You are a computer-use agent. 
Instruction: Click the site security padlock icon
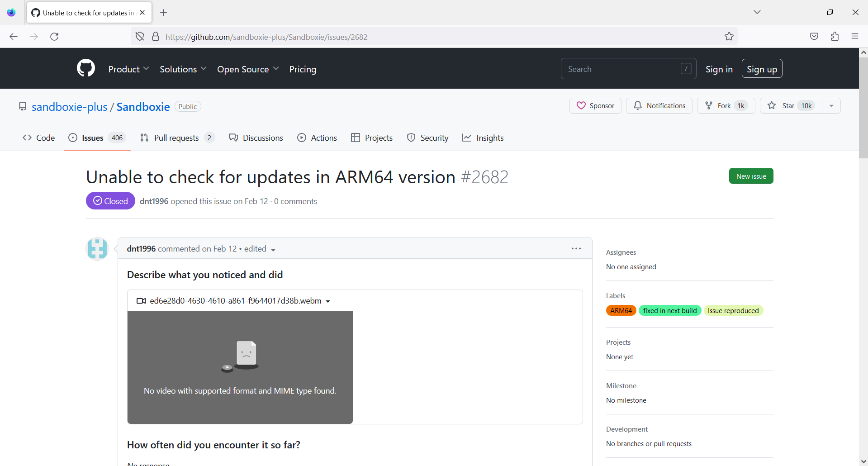click(156, 37)
